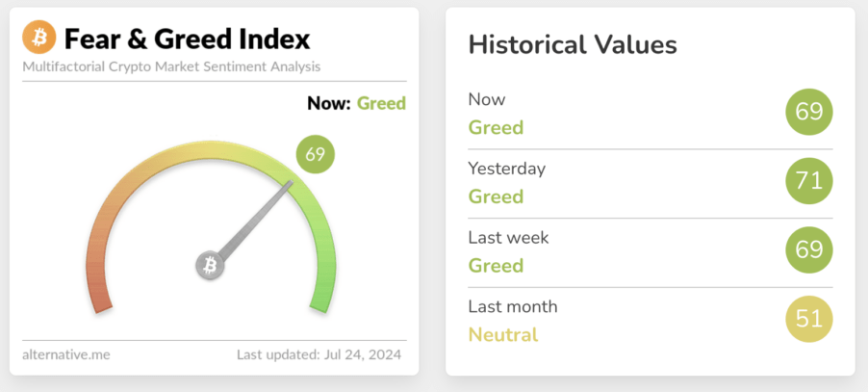The image size is (868, 392).
Task: Select the Last week row label
Action: coord(506,238)
